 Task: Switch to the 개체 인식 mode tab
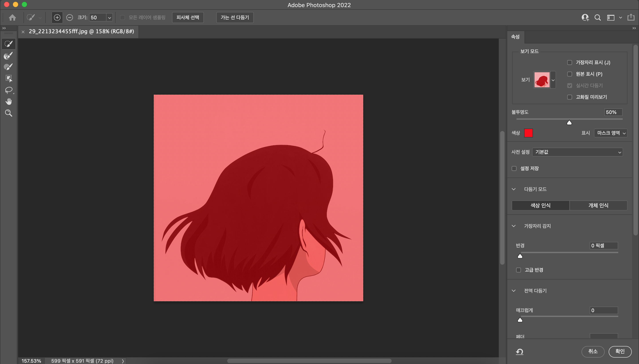[x=598, y=205]
